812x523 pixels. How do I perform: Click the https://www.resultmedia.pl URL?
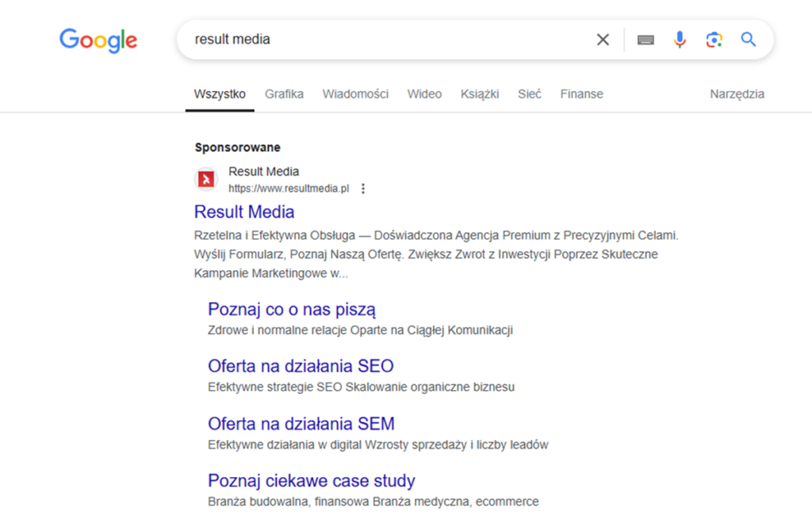[289, 189]
